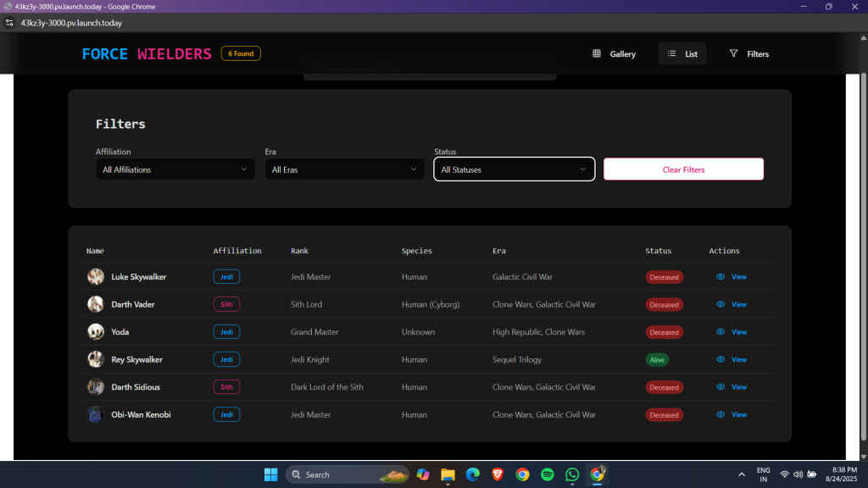
Task: Click the site info icon in address bar
Action: 9,23
